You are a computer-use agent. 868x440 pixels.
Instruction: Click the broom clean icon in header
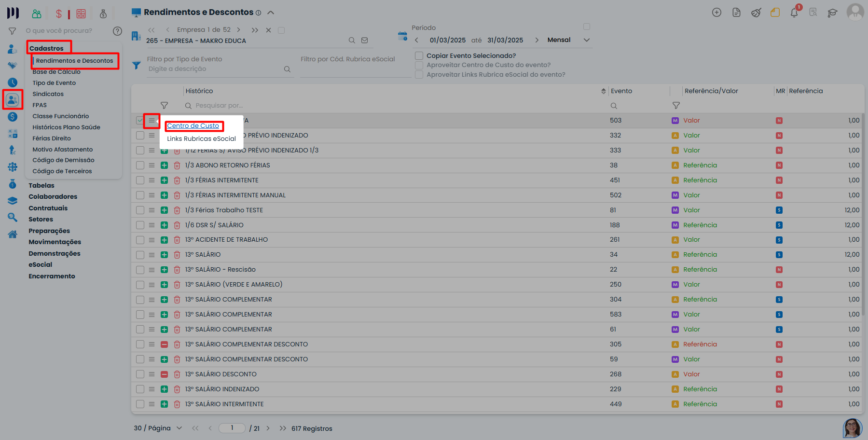[x=756, y=13]
